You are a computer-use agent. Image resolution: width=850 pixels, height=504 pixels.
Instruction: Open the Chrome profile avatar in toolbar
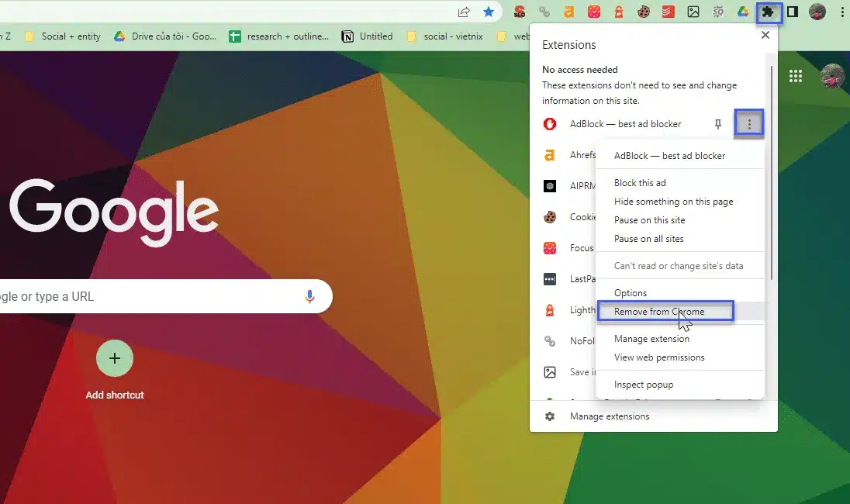(x=817, y=12)
